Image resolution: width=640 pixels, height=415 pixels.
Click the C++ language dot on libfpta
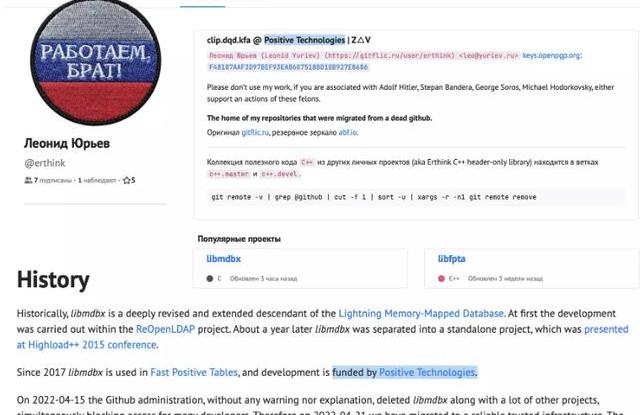coord(441,277)
